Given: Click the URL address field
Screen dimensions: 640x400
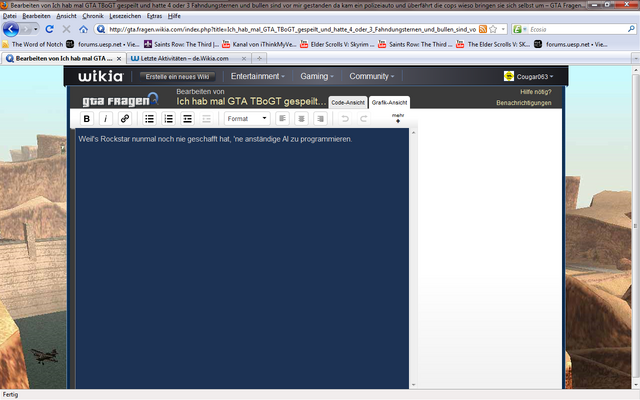Looking at the screenshot, I should click(x=292, y=29).
